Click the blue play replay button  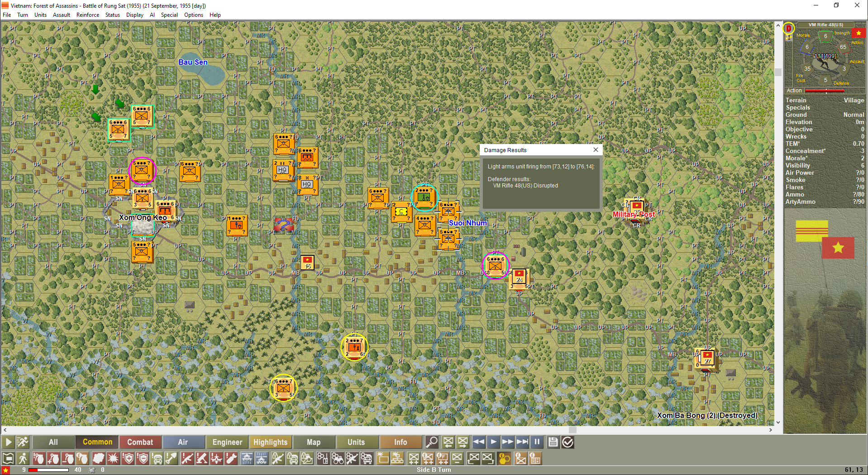493,442
